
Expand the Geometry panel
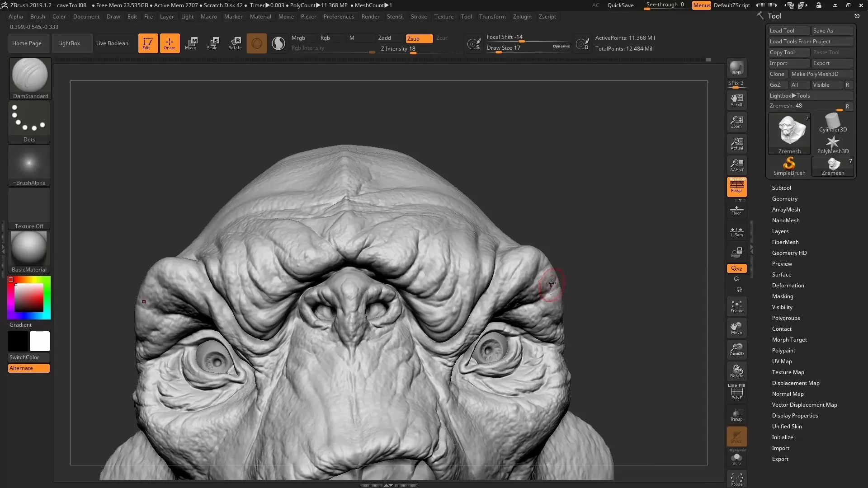coord(785,199)
